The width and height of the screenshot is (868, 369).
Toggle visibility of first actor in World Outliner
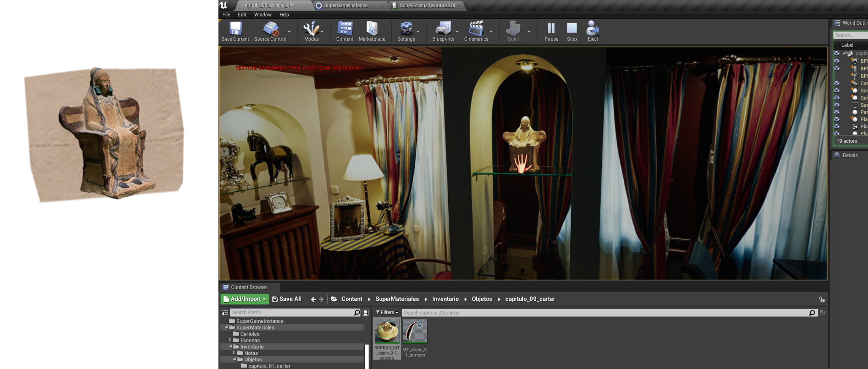[836, 54]
